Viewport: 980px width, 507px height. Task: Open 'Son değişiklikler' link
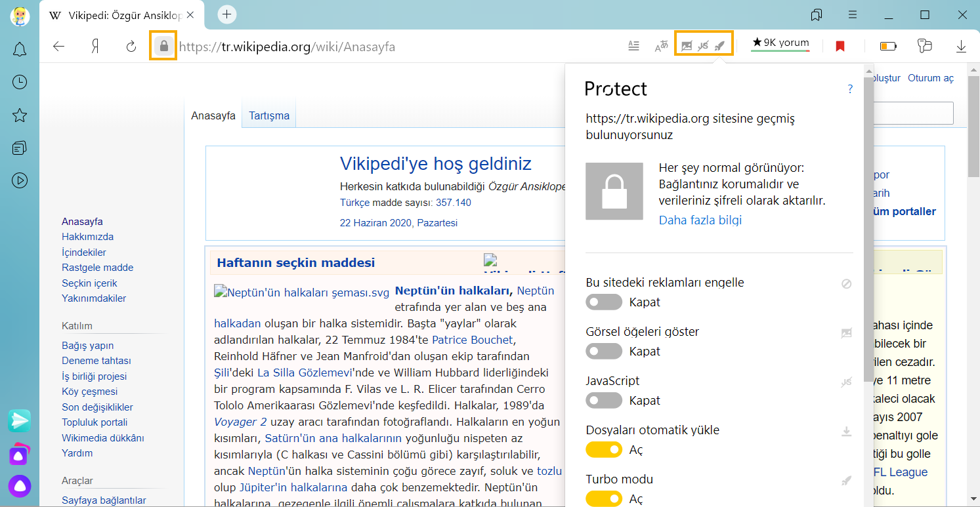[x=97, y=407]
